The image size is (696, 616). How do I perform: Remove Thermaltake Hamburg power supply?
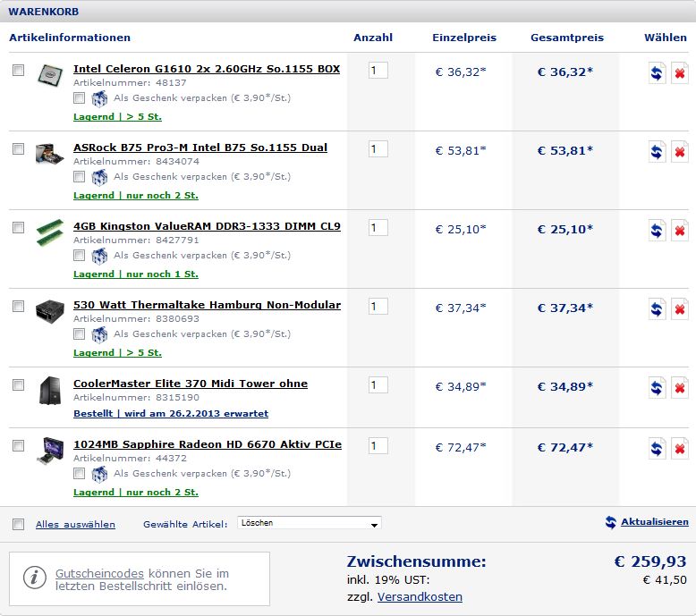coord(680,308)
